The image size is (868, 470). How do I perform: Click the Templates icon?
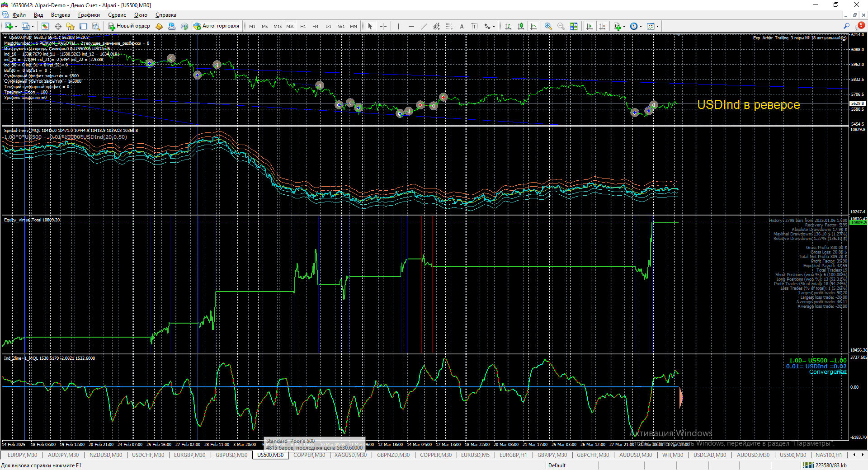point(651,26)
